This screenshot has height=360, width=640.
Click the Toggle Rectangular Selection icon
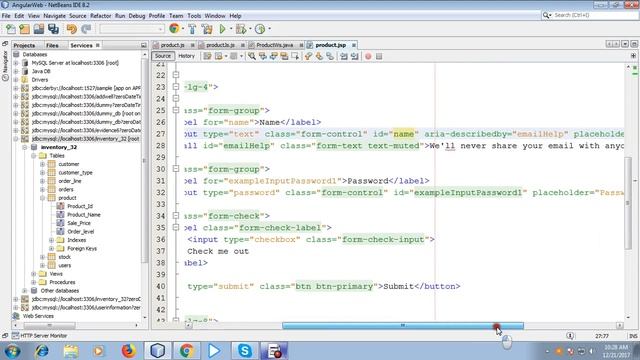click(x=295, y=56)
